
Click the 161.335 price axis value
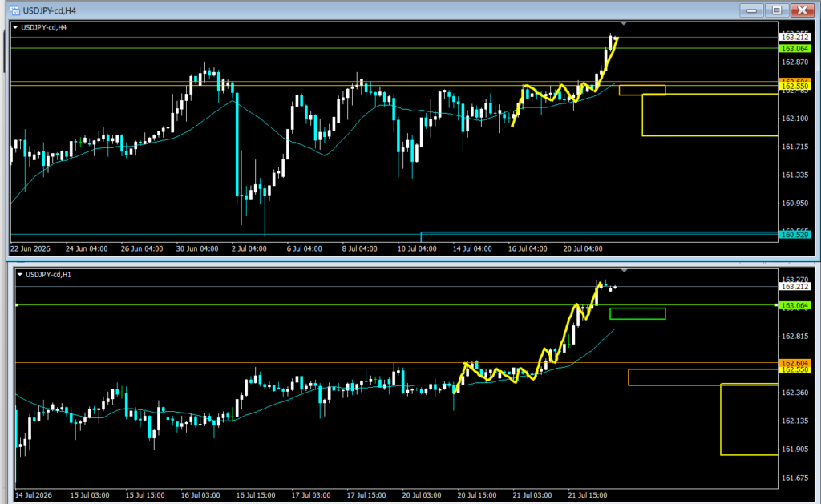(795, 175)
